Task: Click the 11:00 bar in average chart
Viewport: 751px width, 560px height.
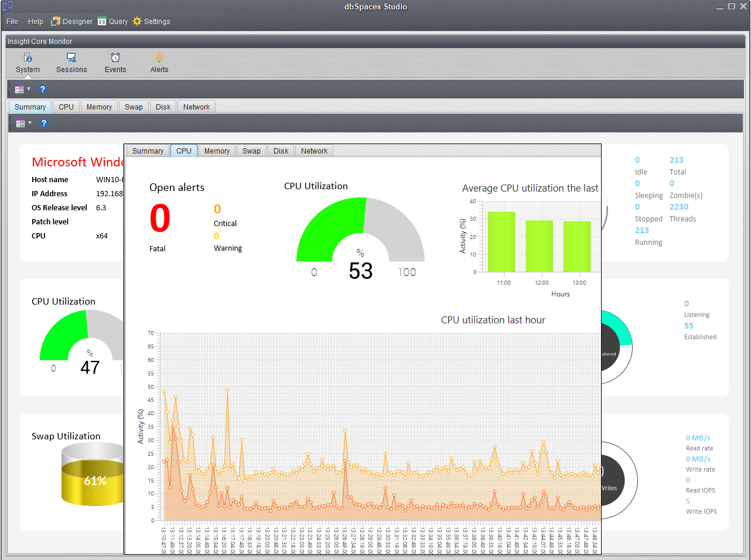Action: tap(501, 242)
